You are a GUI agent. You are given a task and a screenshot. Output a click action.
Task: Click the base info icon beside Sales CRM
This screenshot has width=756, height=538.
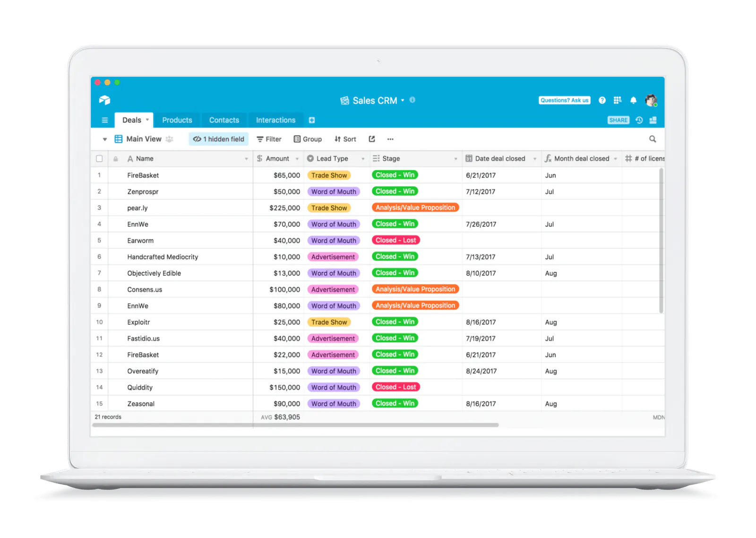tap(412, 100)
